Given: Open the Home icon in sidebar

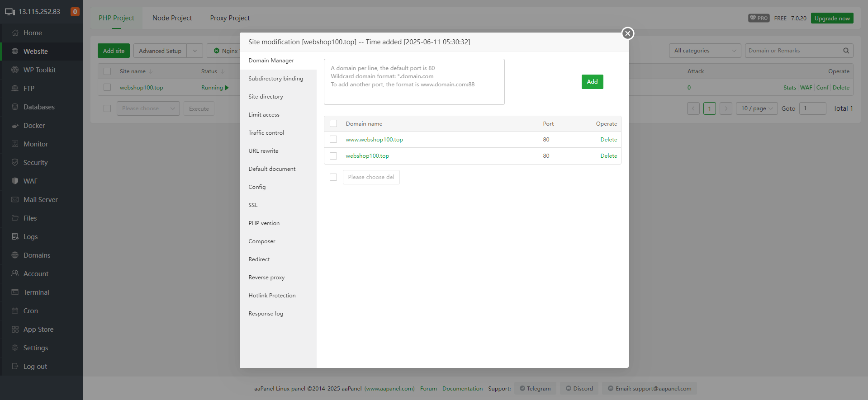Looking at the screenshot, I should click(x=15, y=33).
